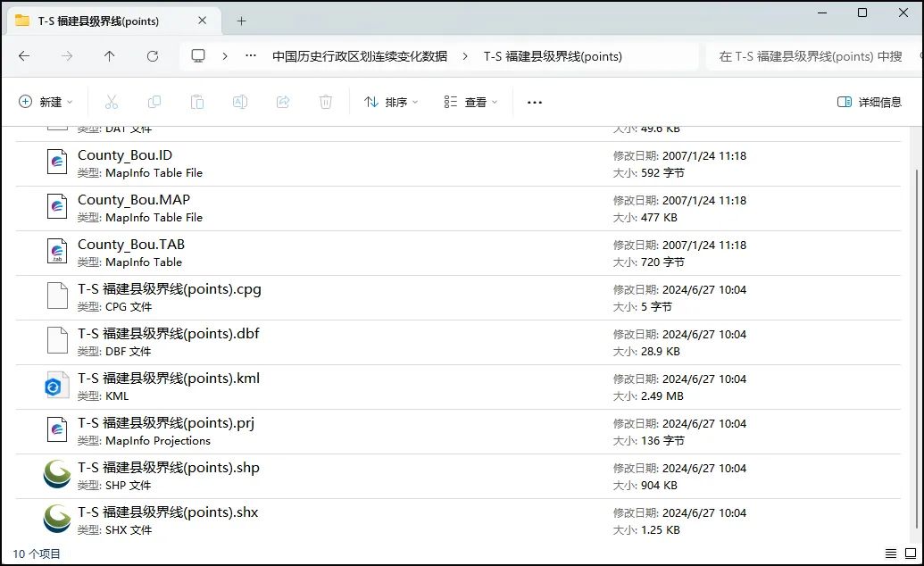Select T-S 福建县级界线(points).shp file name
The image size is (924, 566).
click(x=169, y=468)
